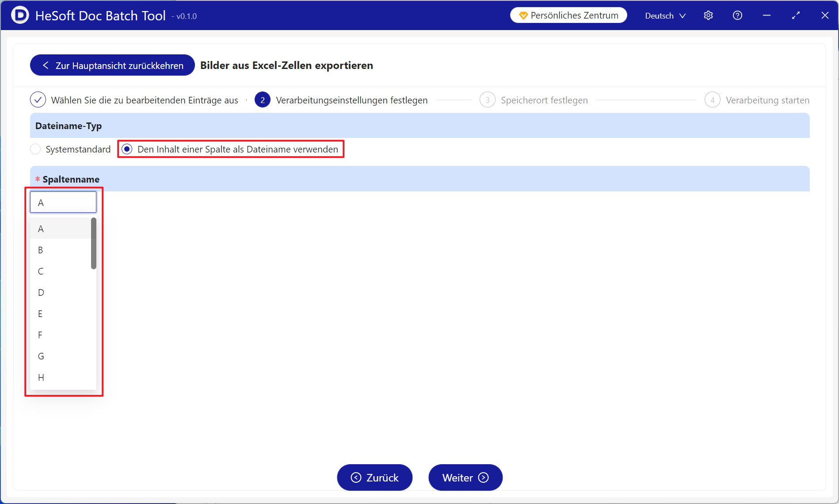Select 'Verarbeitungseinstellungen festlegen' step label
The image size is (839, 504).
352,100
